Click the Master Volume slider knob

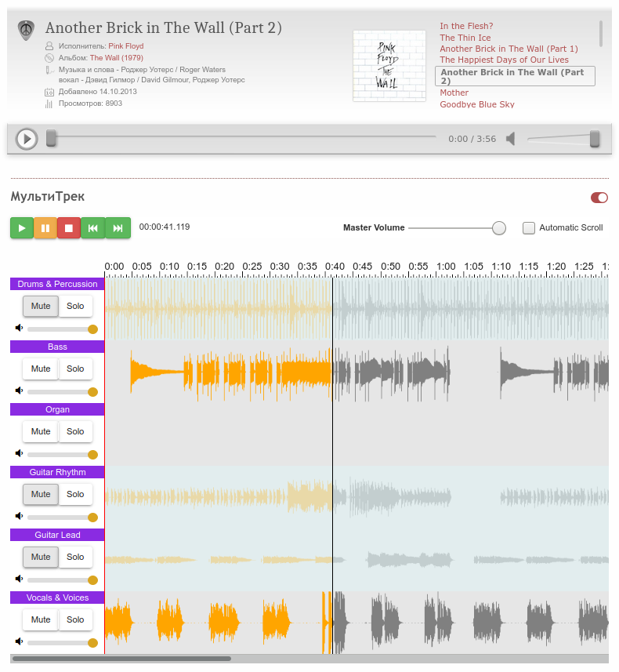click(499, 228)
